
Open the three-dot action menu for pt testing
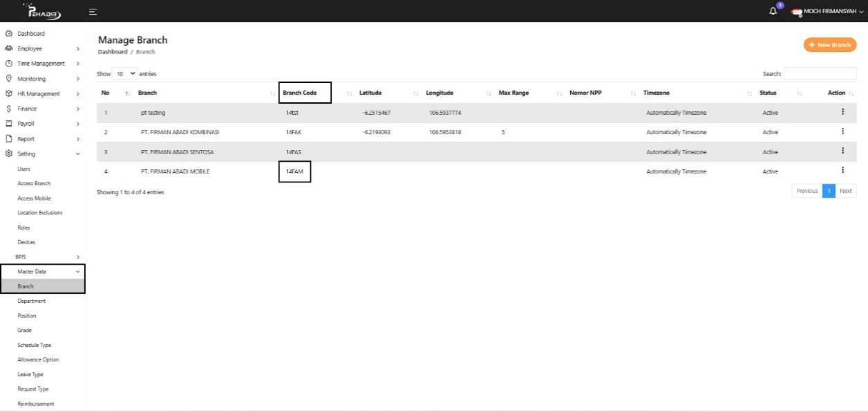click(x=842, y=111)
